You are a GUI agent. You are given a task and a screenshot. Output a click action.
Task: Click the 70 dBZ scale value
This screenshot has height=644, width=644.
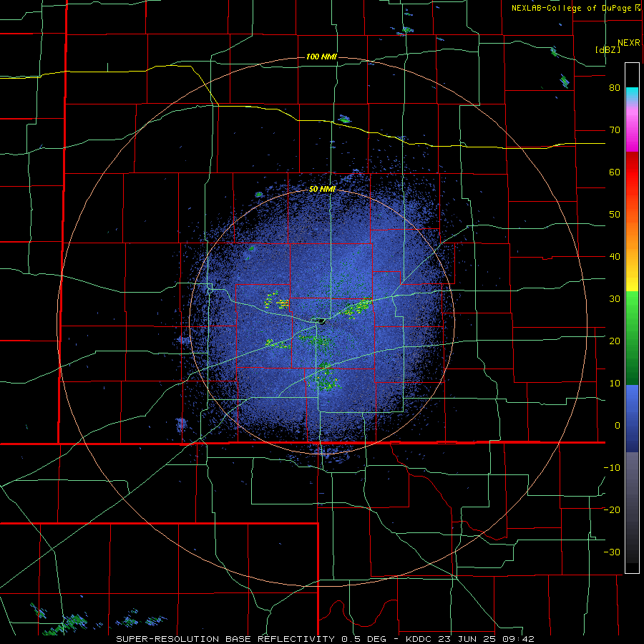tap(615, 130)
